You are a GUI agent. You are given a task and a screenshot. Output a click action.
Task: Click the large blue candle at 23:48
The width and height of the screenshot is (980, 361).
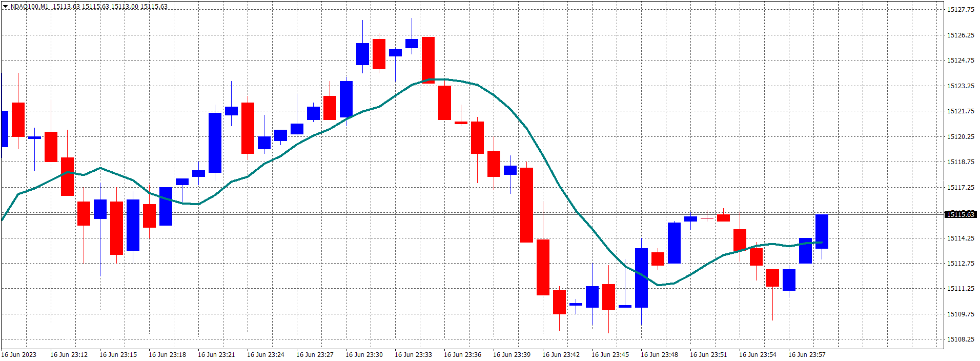click(641, 278)
